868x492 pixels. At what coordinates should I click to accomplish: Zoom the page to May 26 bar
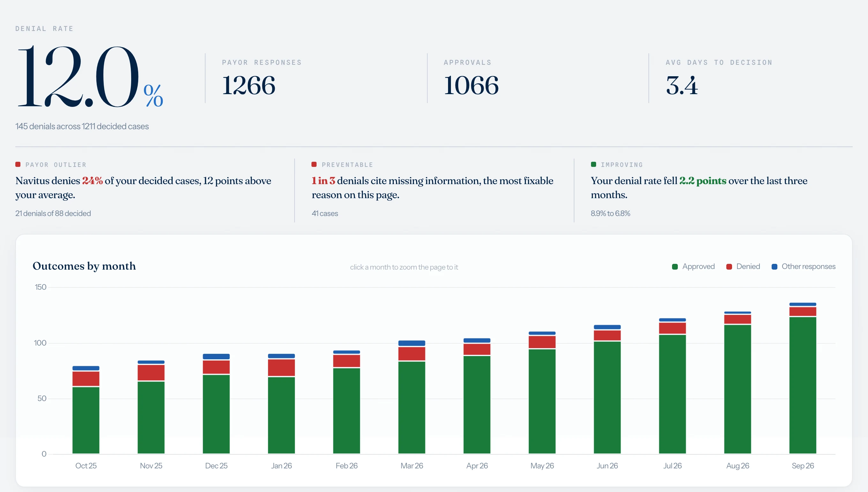542,392
